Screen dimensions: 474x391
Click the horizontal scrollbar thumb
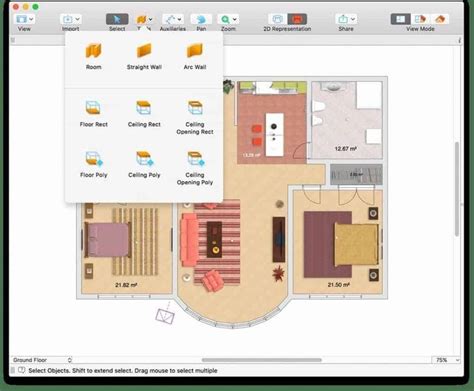point(262,360)
